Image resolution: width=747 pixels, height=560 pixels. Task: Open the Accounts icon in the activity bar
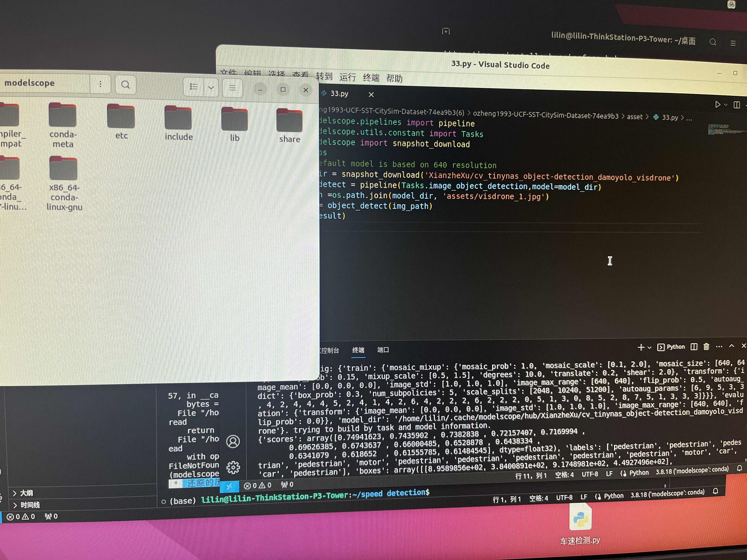pyautogui.click(x=233, y=441)
